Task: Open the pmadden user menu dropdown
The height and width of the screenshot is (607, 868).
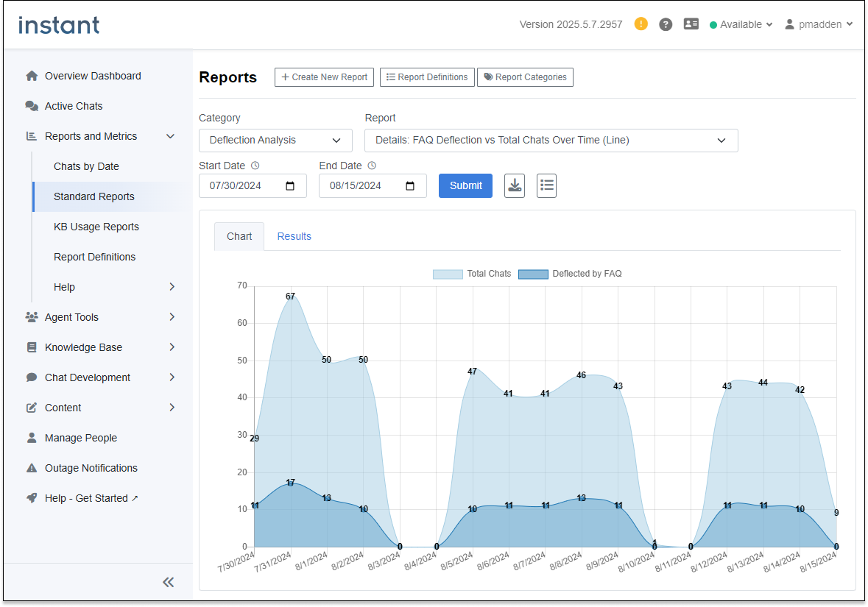Action: 819,24
